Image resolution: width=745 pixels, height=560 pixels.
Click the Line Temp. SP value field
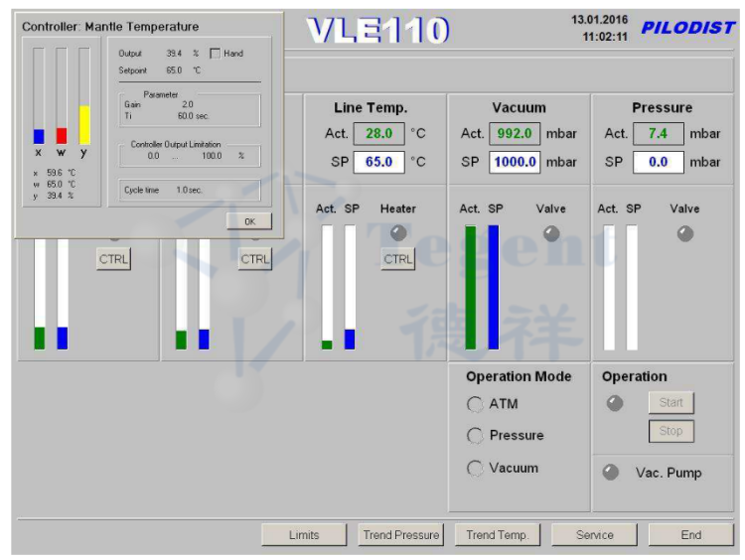point(378,161)
